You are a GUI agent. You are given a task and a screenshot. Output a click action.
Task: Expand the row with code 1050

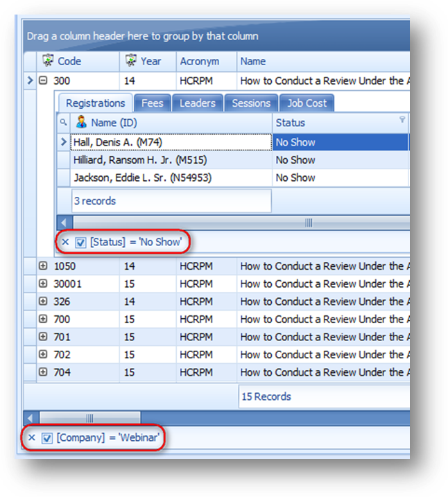click(43, 265)
